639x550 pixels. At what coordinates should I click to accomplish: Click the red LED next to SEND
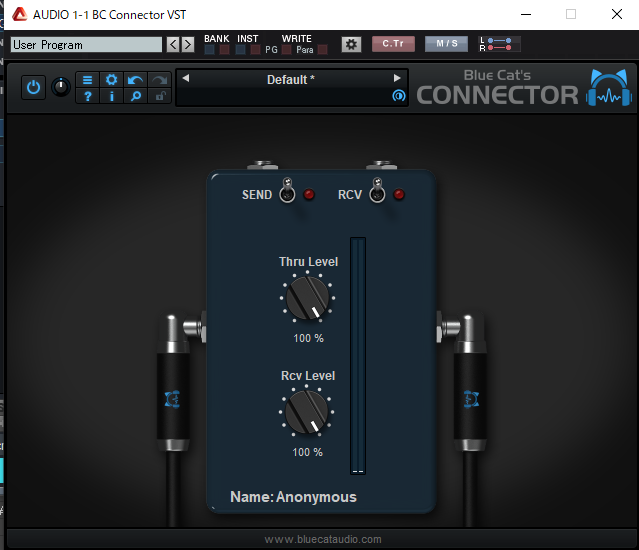pyautogui.click(x=309, y=194)
